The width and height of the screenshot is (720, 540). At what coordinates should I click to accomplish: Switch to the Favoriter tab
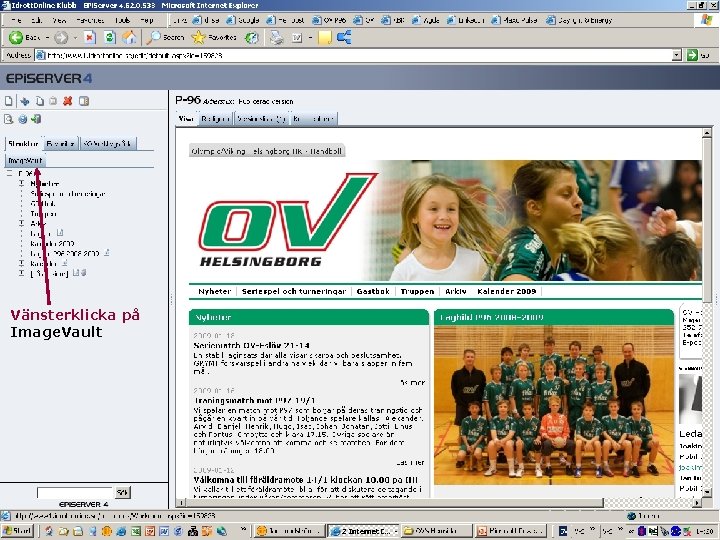point(61,144)
